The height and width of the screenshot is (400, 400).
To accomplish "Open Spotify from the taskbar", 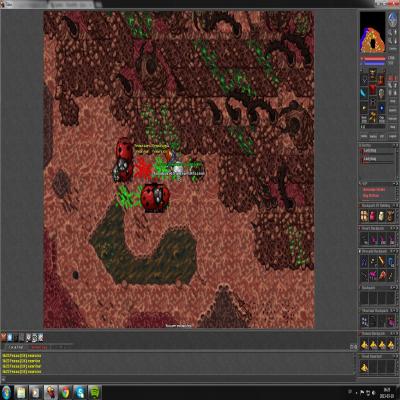I will click(x=95, y=393).
